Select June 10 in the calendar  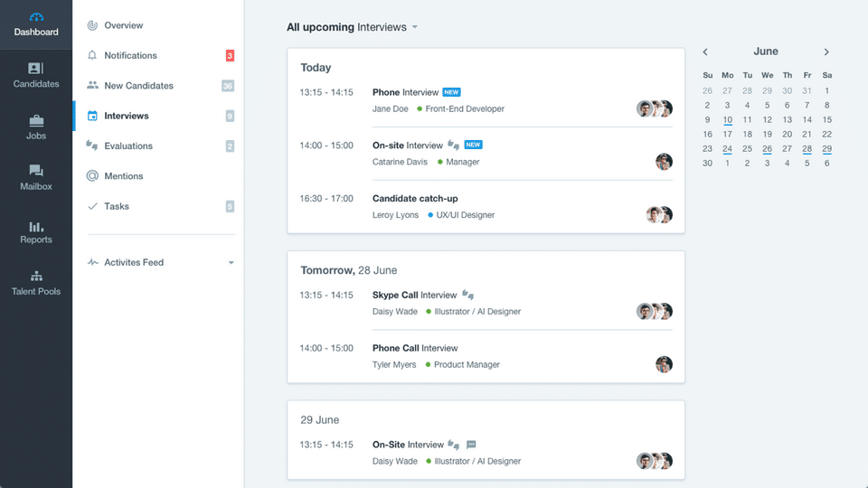pyautogui.click(x=727, y=120)
